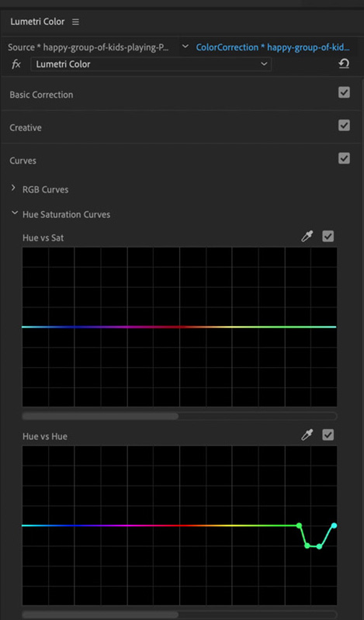Toggle the Hue vs Hue curve checkbox
This screenshot has height=620, width=364.
coord(328,435)
